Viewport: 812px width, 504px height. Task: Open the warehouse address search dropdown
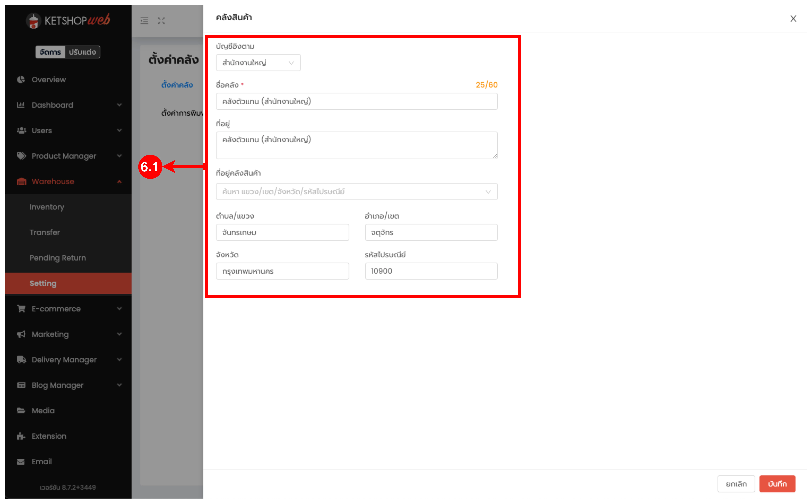357,192
